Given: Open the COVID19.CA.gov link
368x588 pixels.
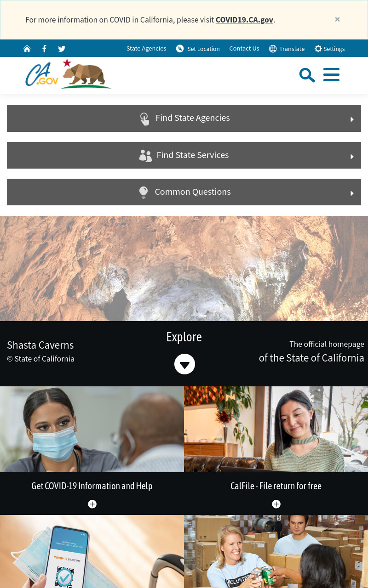Looking at the screenshot, I should [244, 20].
